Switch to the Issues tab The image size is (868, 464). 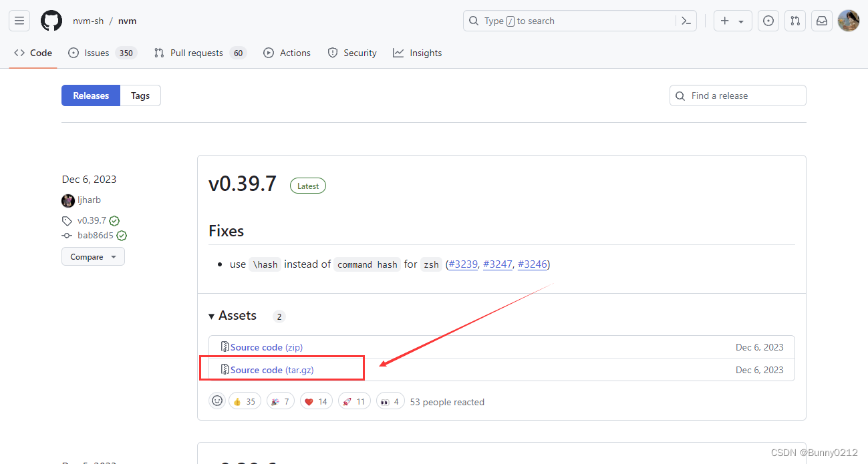click(102, 53)
